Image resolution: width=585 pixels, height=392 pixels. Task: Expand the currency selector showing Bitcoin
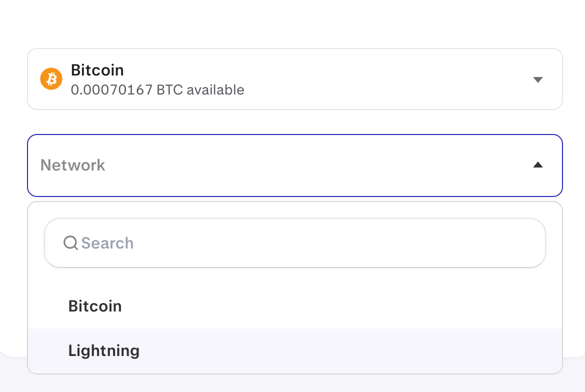(x=295, y=78)
